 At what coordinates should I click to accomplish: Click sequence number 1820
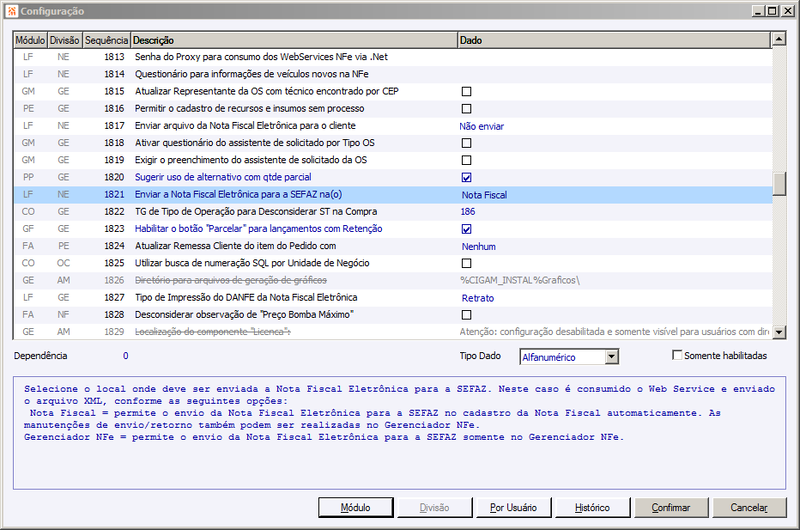(x=114, y=178)
